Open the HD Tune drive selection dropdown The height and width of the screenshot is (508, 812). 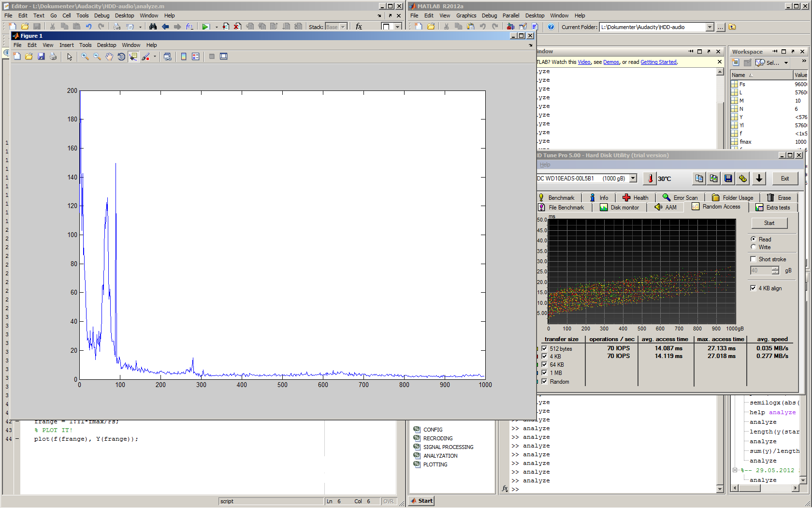(x=633, y=178)
